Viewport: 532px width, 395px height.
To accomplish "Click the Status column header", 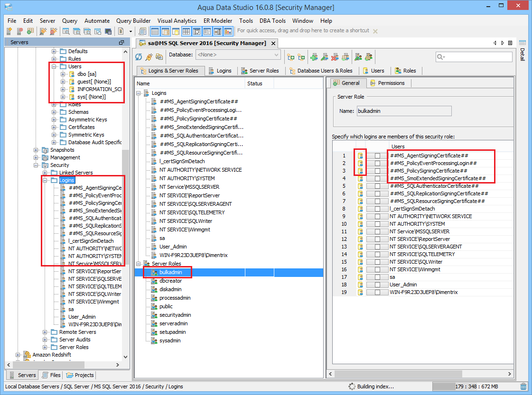I will point(259,83).
